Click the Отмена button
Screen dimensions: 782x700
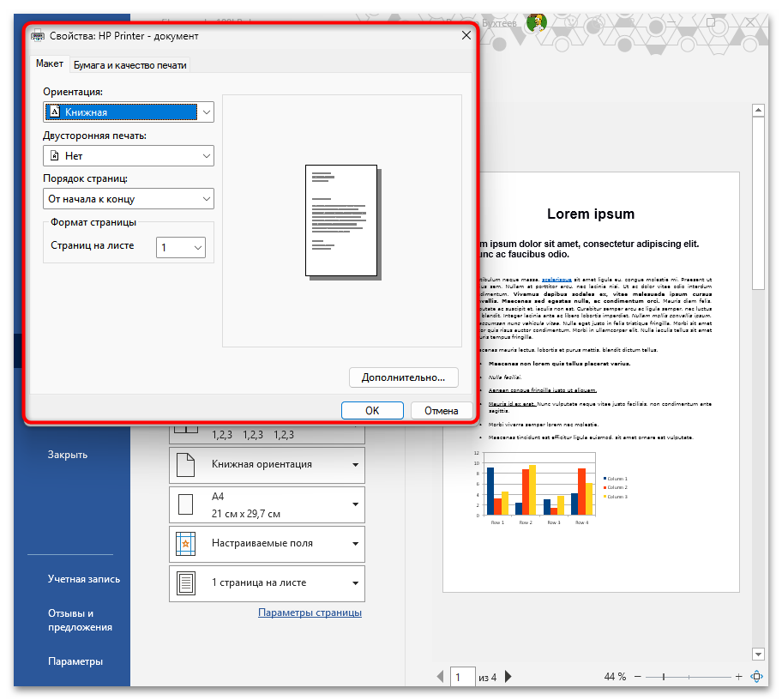click(442, 411)
